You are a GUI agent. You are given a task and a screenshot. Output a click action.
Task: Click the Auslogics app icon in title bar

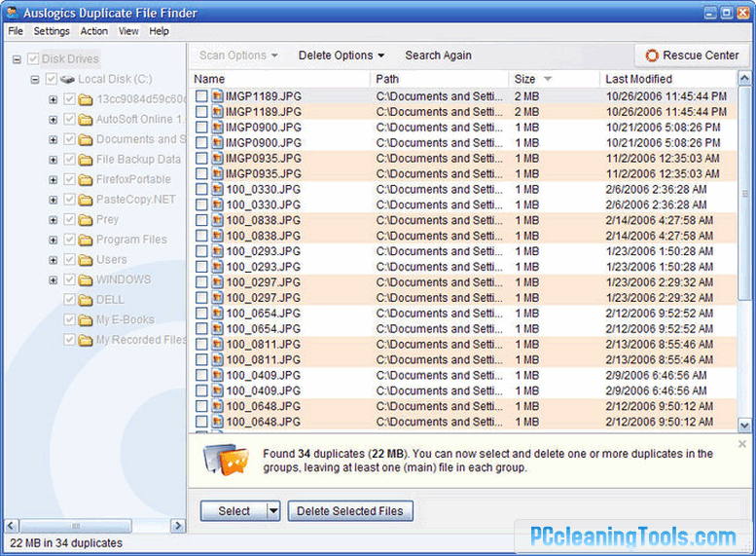[13, 12]
